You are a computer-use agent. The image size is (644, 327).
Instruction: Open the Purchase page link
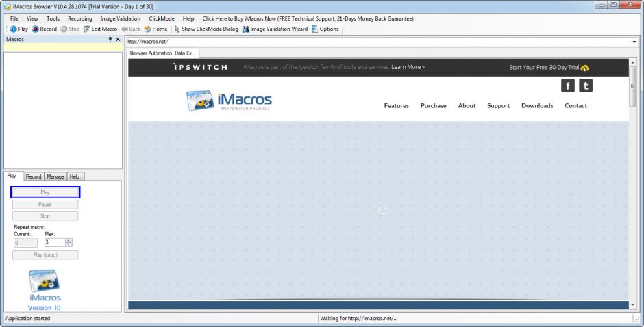(x=433, y=106)
